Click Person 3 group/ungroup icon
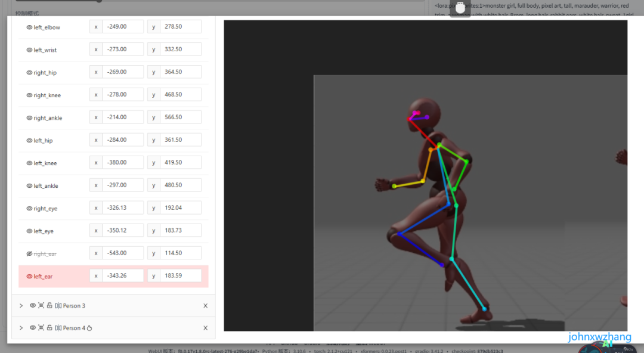This screenshot has width=644, height=353. click(41, 305)
